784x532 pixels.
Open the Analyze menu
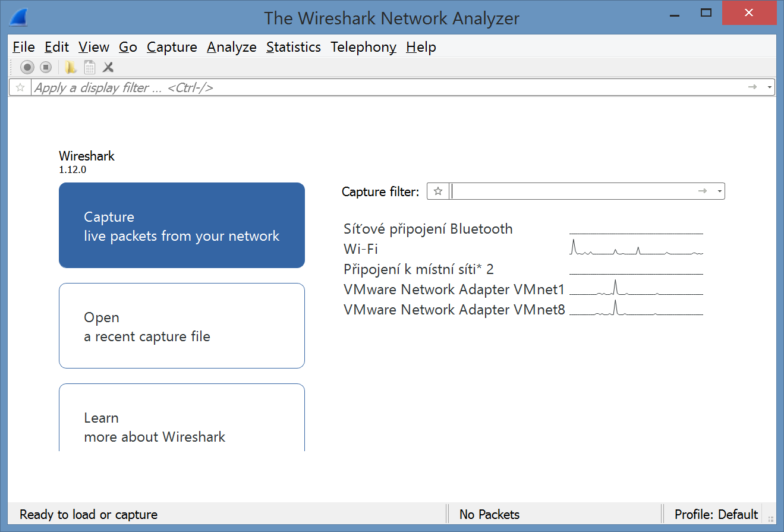click(x=232, y=47)
